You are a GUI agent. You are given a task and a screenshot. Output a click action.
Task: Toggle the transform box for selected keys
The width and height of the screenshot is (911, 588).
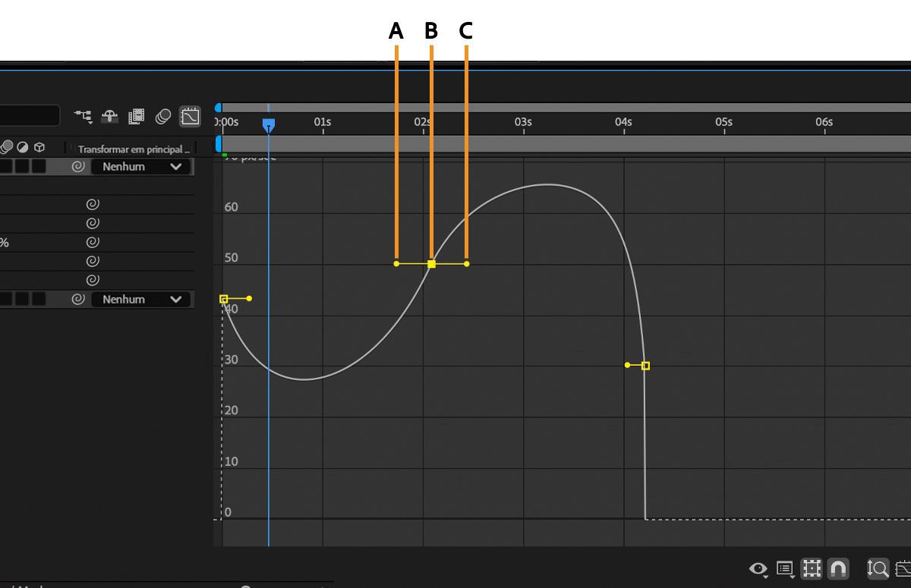click(x=812, y=568)
